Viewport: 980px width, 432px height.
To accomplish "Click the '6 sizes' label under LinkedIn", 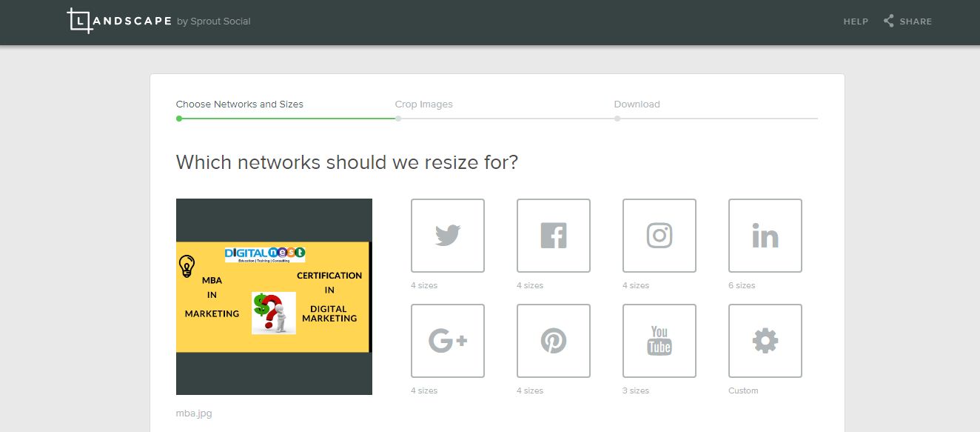I will point(742,285).
